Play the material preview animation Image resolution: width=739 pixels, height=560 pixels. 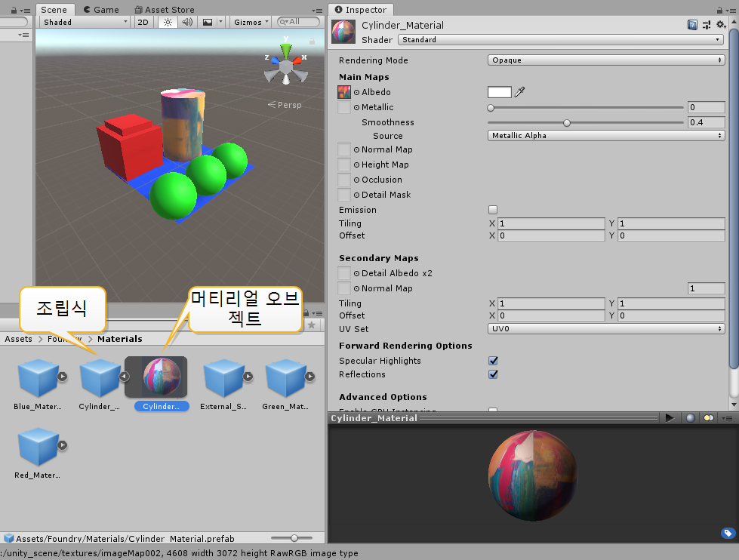click(669, 417)
